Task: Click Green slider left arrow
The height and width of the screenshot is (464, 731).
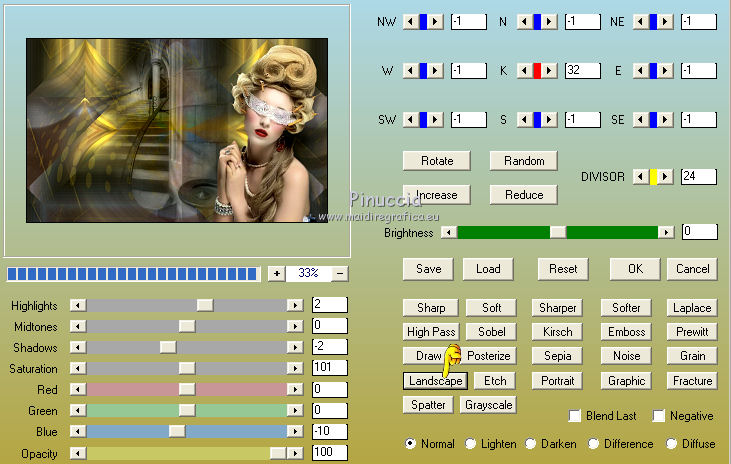Action: pos(78,410)
